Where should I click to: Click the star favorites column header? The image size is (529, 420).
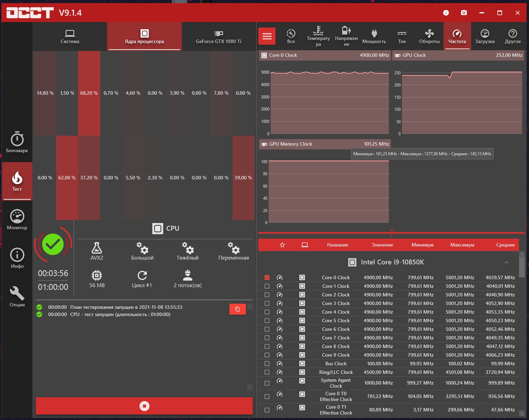(x=282, y=245)
